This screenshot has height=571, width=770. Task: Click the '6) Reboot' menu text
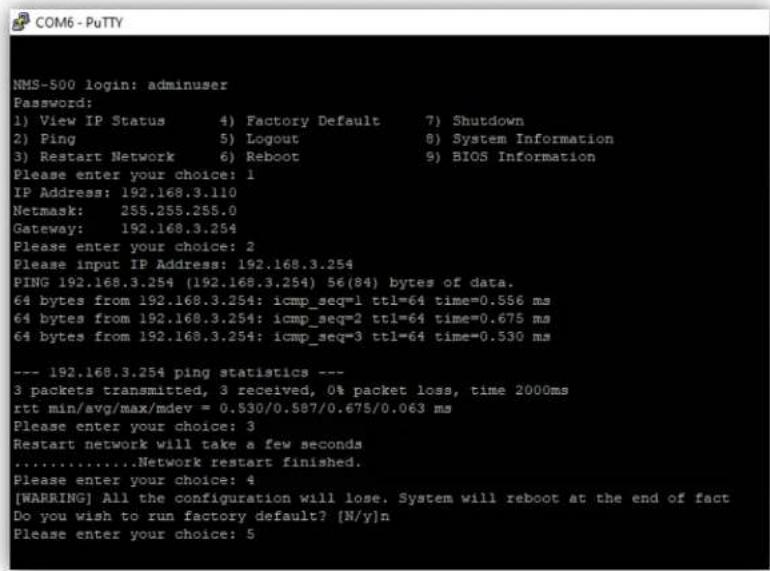[x=259, y=157]
